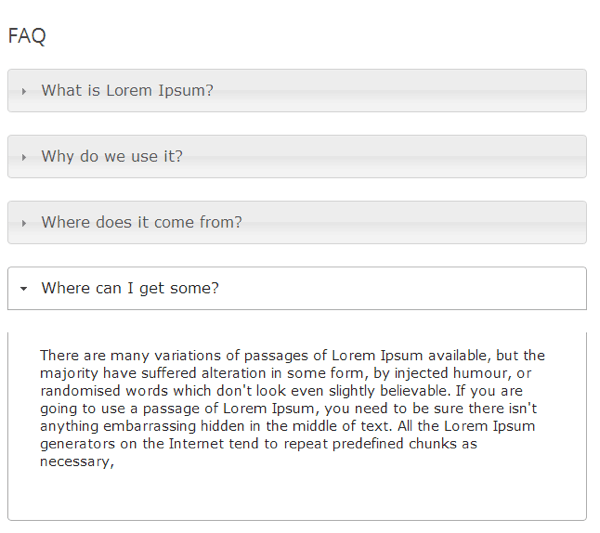The width and height of the screenshot is (600, 533).
Task: Click empty area of Where can I get some? header
Action: click(x=402, y=288)
